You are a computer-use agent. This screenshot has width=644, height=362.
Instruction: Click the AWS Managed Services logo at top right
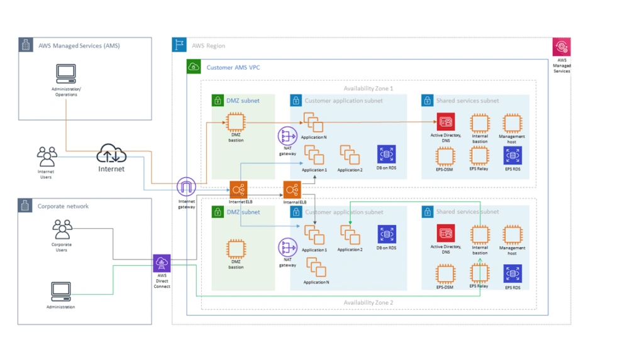(562, 47)
